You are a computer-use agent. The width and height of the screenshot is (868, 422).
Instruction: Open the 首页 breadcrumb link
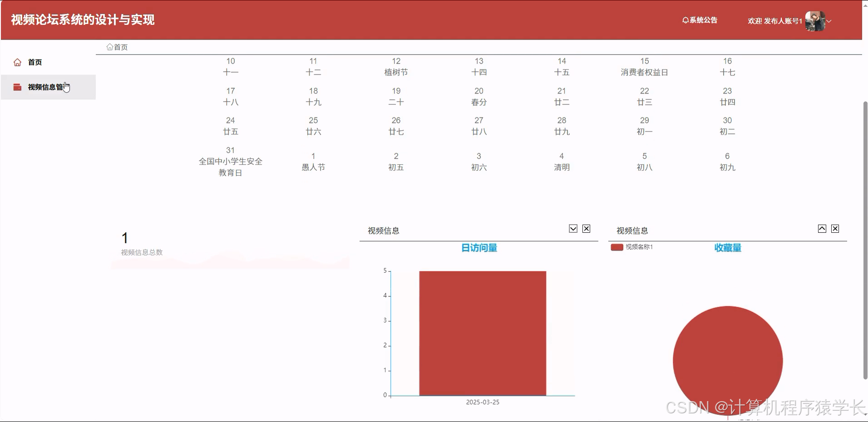pos(120,47)
